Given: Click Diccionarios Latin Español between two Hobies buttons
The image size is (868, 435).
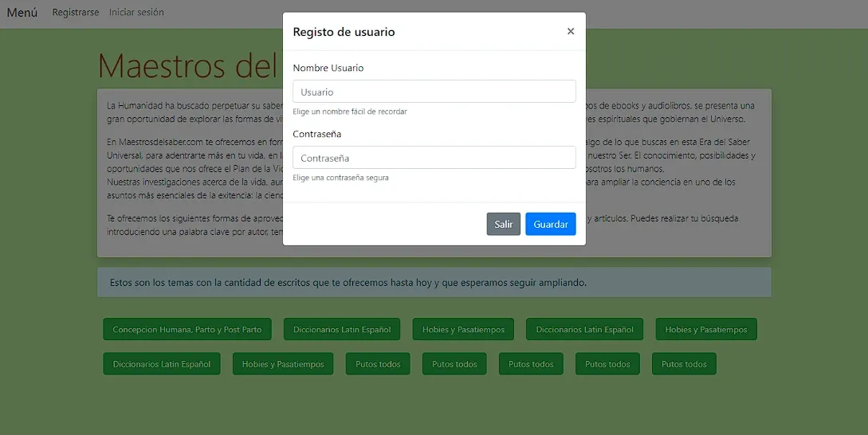Looking at the screenshot, I should 584,330.
